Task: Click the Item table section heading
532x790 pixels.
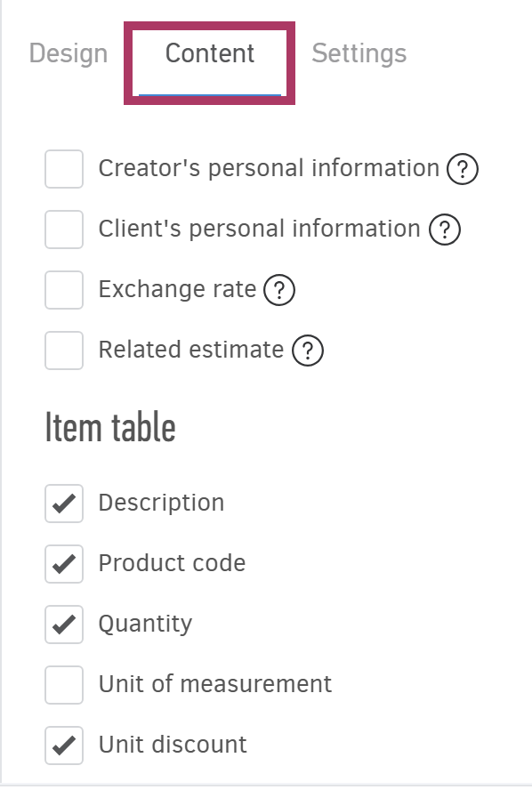Action: click(x=111, y=427)
